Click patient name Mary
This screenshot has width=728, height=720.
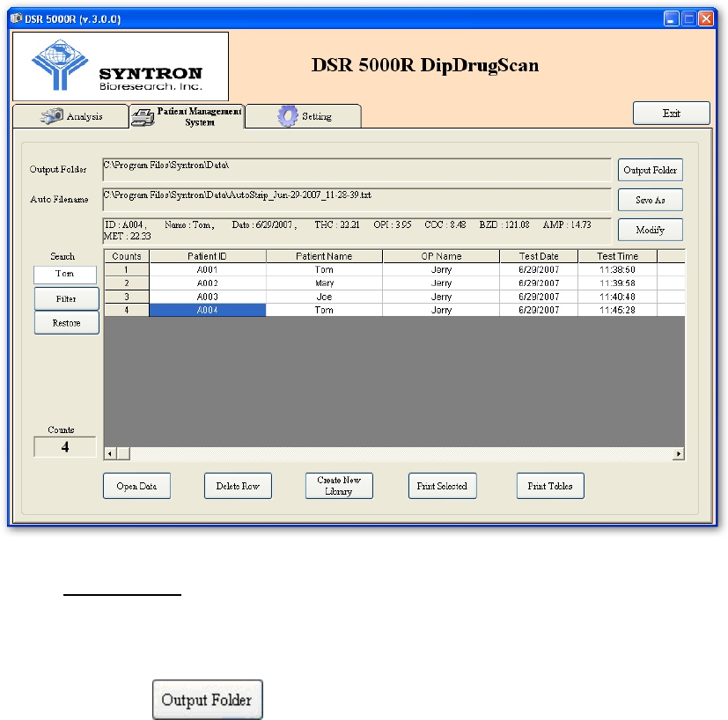click(324, 283)
